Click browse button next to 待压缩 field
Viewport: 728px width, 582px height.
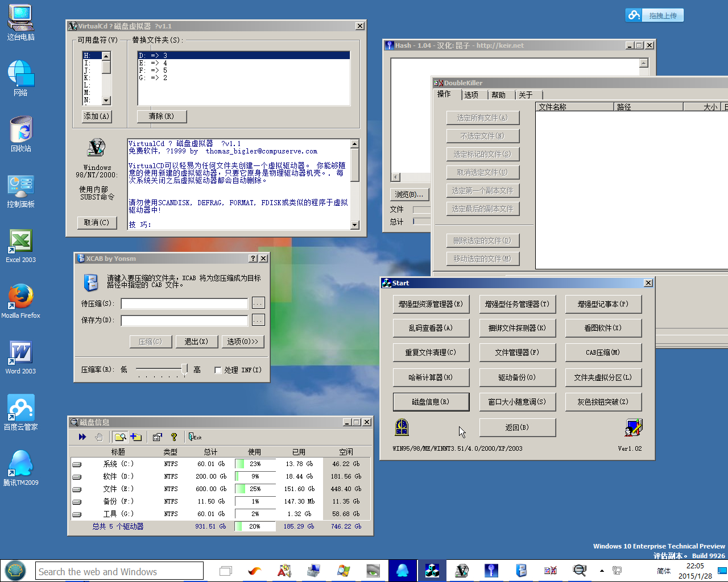coord(258,304)
